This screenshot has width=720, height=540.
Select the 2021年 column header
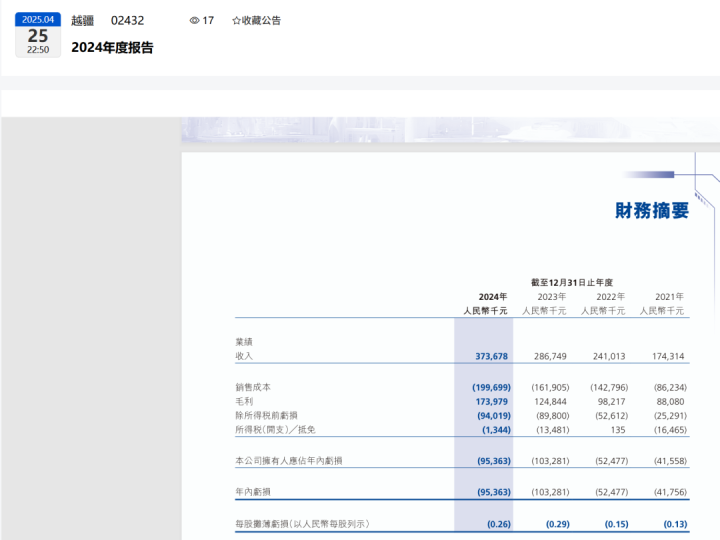669,297
